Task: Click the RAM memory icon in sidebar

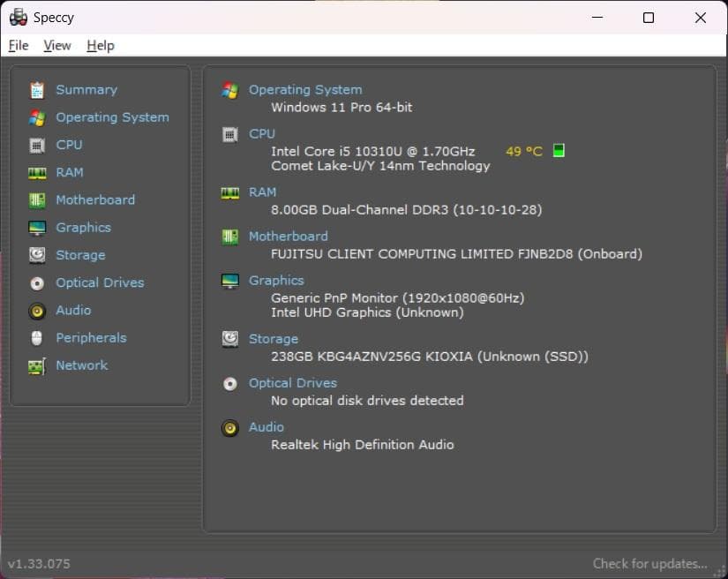Action: [x=36, y=172]
